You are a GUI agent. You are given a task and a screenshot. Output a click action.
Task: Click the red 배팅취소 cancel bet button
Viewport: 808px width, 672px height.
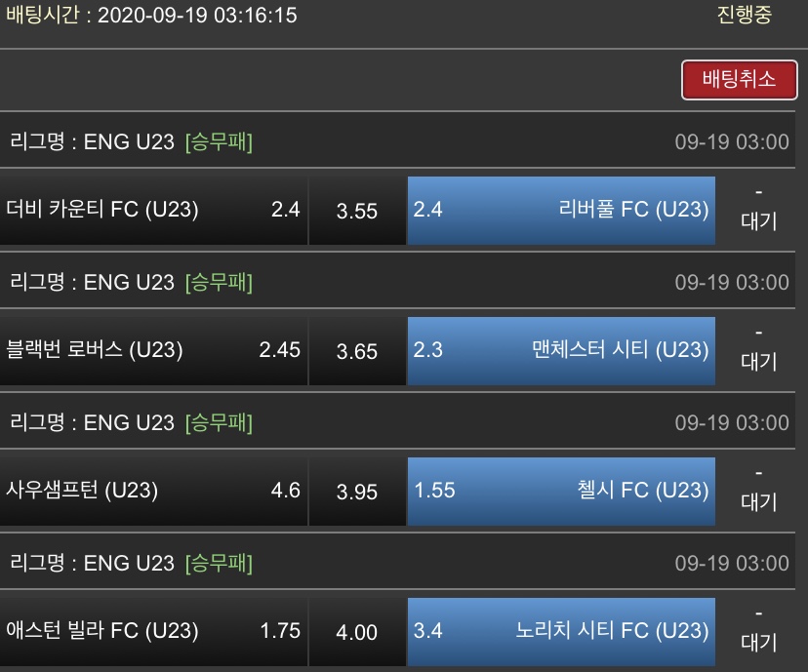click(739, 79)
